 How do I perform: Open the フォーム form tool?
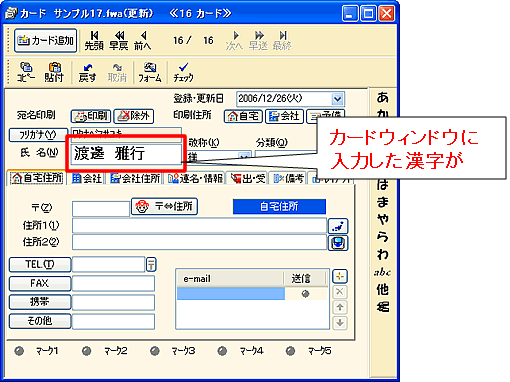point(150,72)
